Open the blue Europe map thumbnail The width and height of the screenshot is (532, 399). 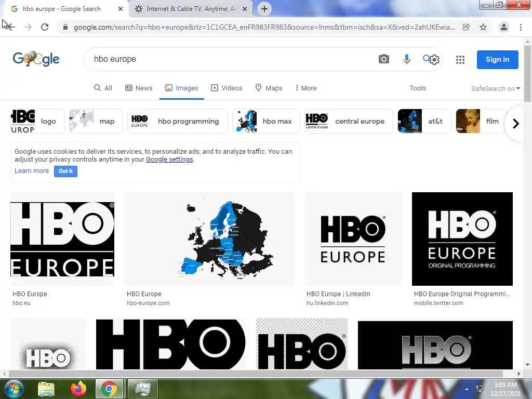(x=210, y=239)
